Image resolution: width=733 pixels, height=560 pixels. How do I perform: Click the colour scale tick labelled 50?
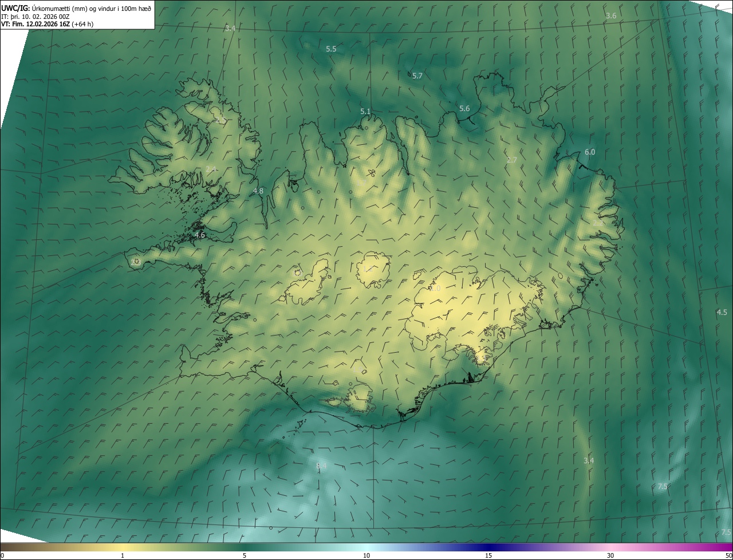(728, 555)
